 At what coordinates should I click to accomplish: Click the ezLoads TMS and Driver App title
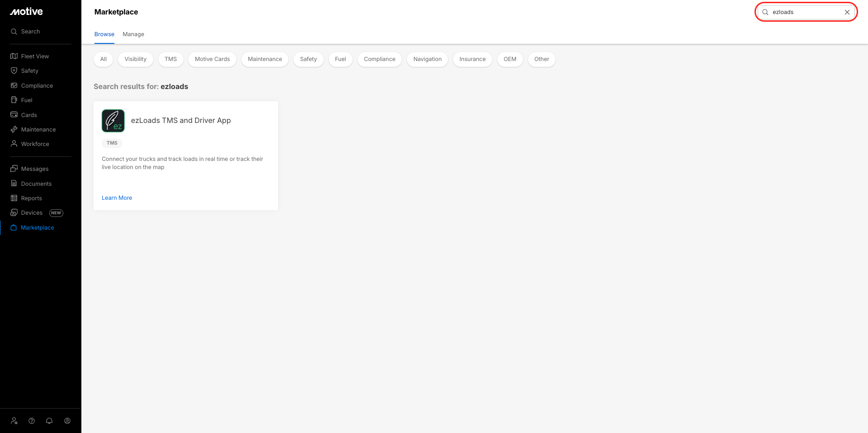point(181,121)
